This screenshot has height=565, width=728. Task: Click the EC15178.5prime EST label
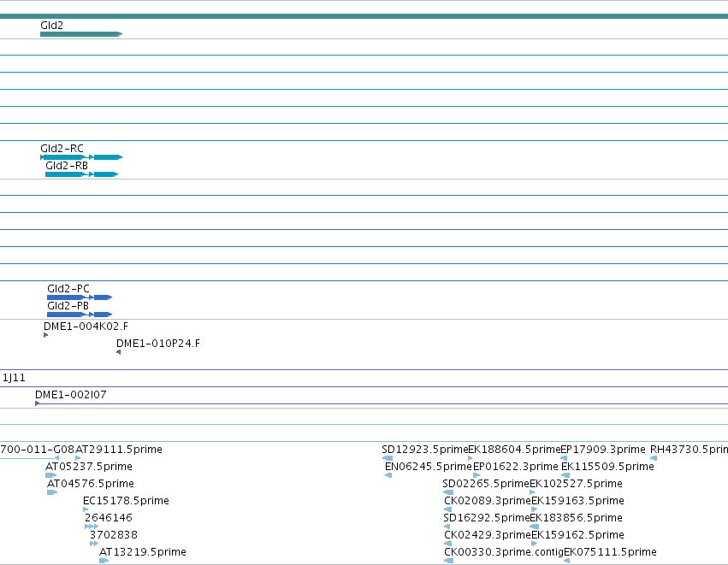pyautogui.click(x=126, y=501)
